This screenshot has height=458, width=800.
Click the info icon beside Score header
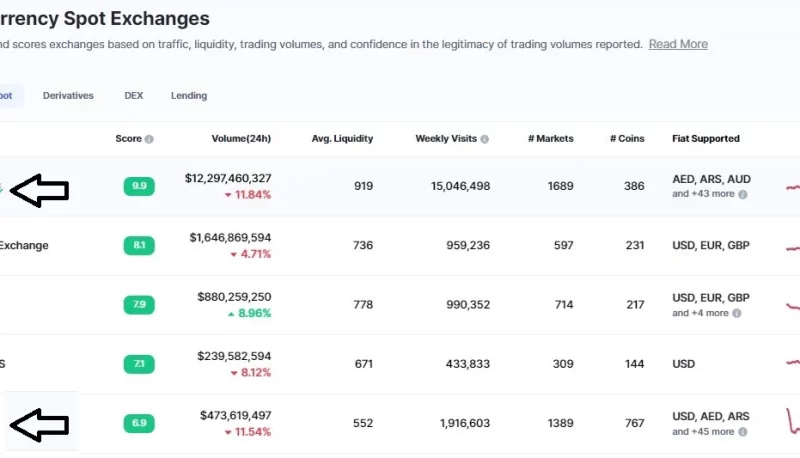pyautogui.click(x=149, y=139)
